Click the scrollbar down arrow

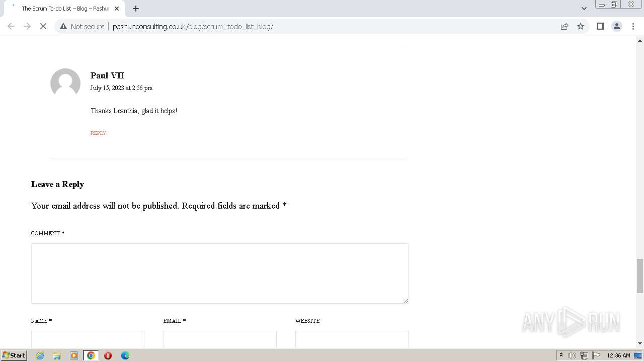tap(639, 343)
